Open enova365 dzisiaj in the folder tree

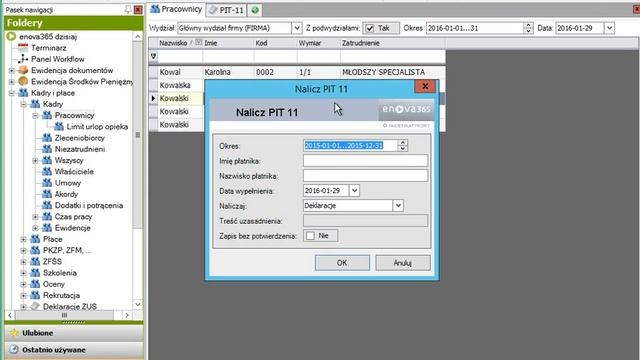pyautogui.click(x=48, y=37)
